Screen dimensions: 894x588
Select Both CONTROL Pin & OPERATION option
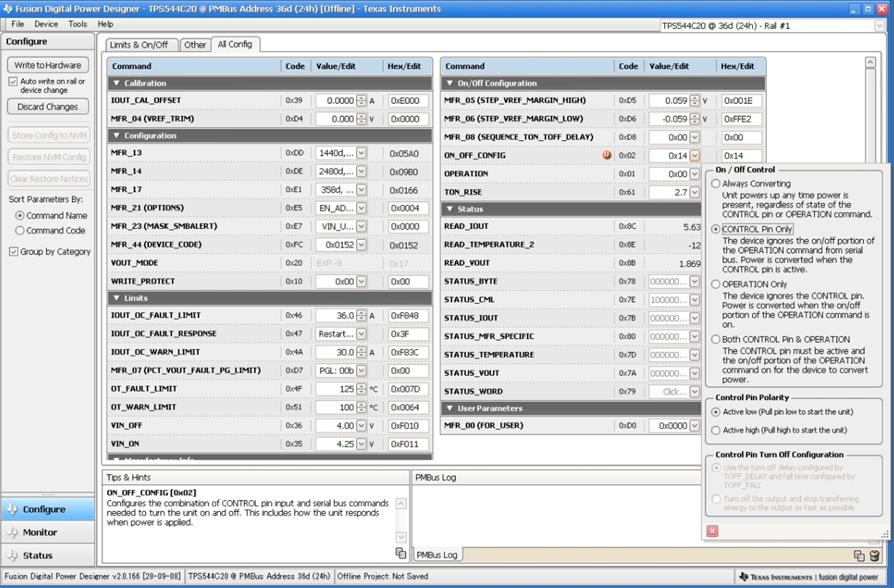[x=716, y=339]
